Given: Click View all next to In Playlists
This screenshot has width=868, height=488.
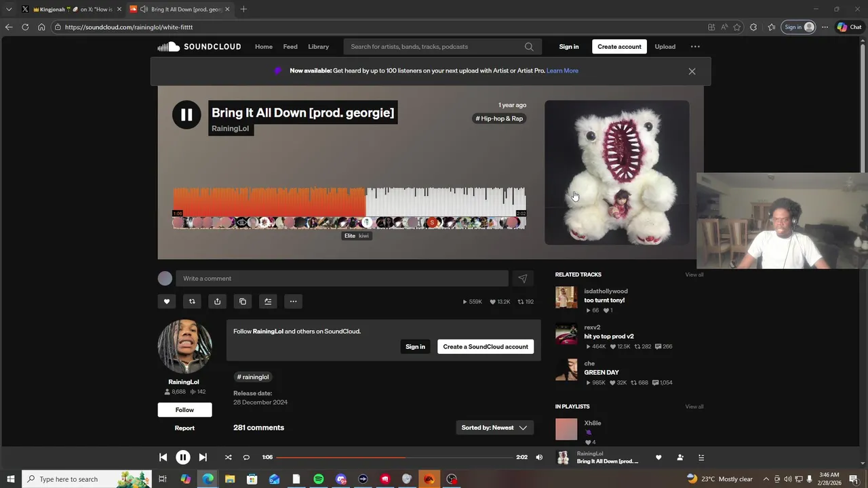Looking at the screenshot, I should 694,407.
